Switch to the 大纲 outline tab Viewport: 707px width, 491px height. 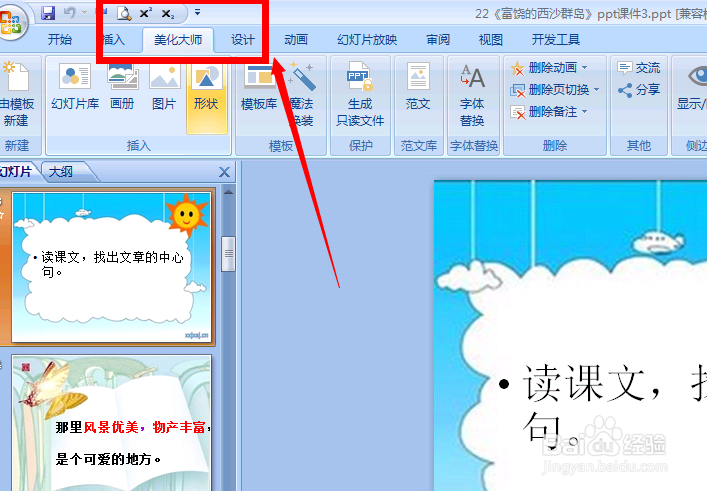tap(61, 172)
